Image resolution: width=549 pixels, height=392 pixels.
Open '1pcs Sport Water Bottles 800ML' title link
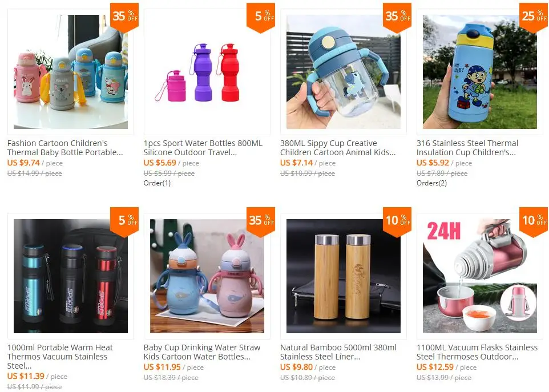pos(203,148)
